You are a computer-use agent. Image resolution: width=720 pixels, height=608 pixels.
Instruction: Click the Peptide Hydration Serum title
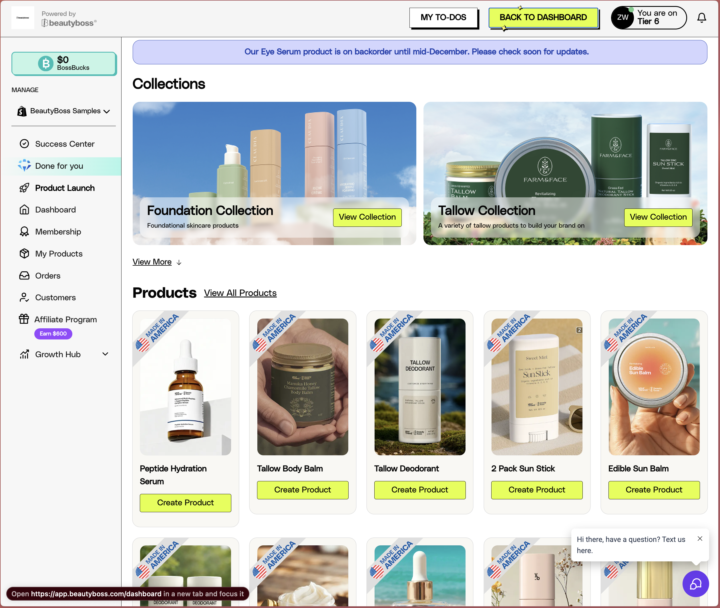(173, 475)
